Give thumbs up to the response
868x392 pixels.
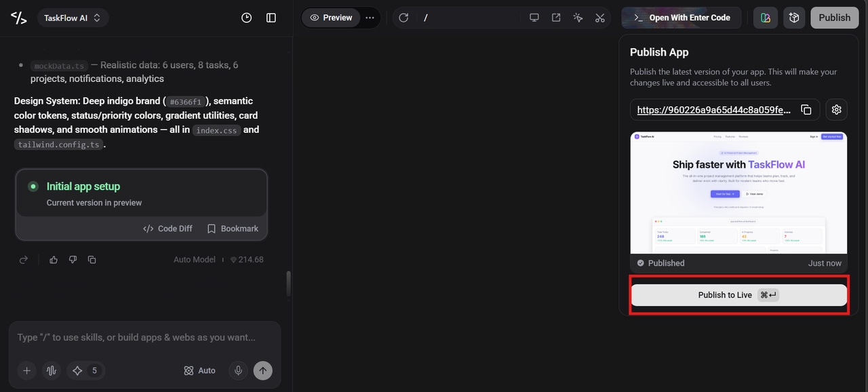click(x=54, y=260)
